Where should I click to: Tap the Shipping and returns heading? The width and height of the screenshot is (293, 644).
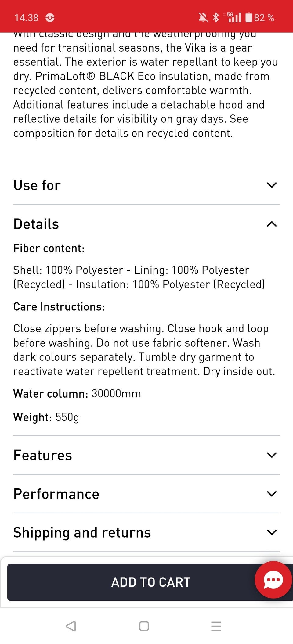[x=82, y=532]
